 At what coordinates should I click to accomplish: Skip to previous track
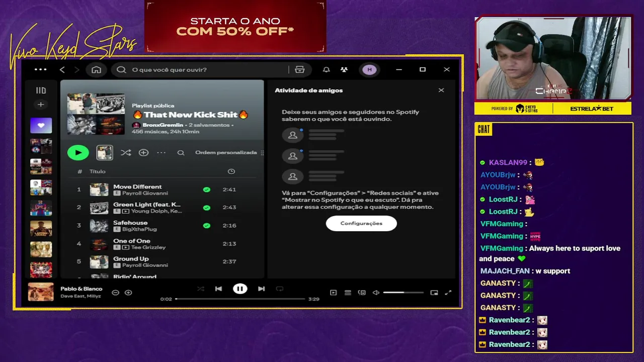pos(218,289)
